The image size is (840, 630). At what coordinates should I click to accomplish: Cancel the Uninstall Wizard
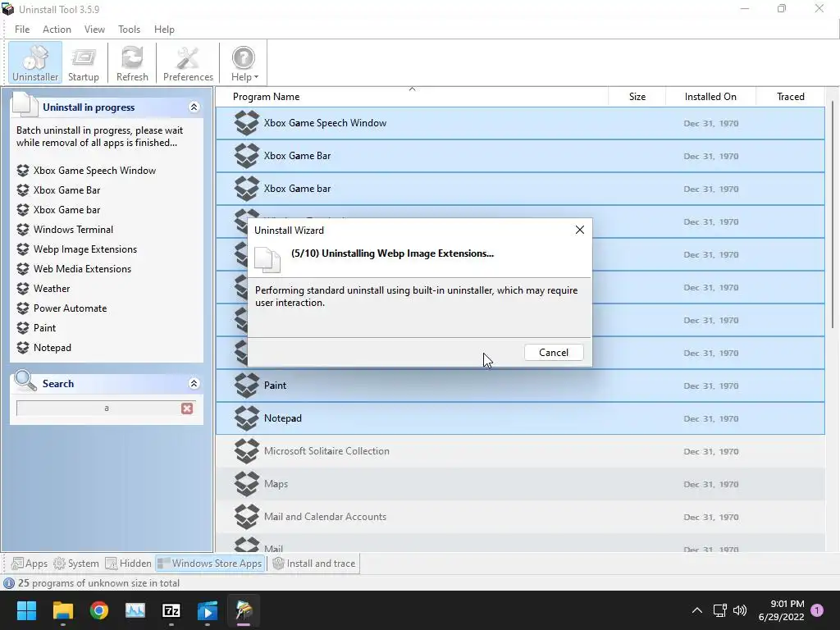(554, 353)
